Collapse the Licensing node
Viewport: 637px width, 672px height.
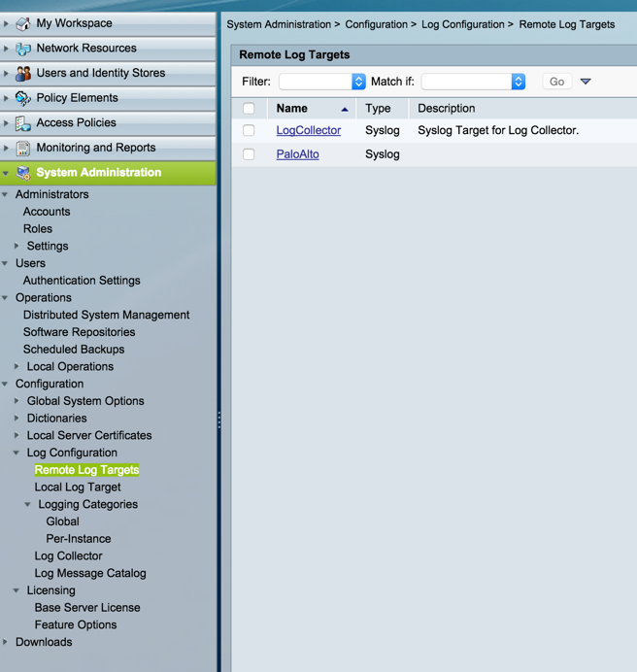[17, 590]
